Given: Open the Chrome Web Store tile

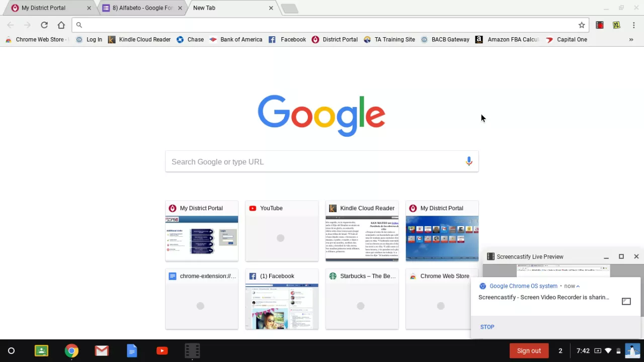Looking at the screenshot, I should coord(438,299).
